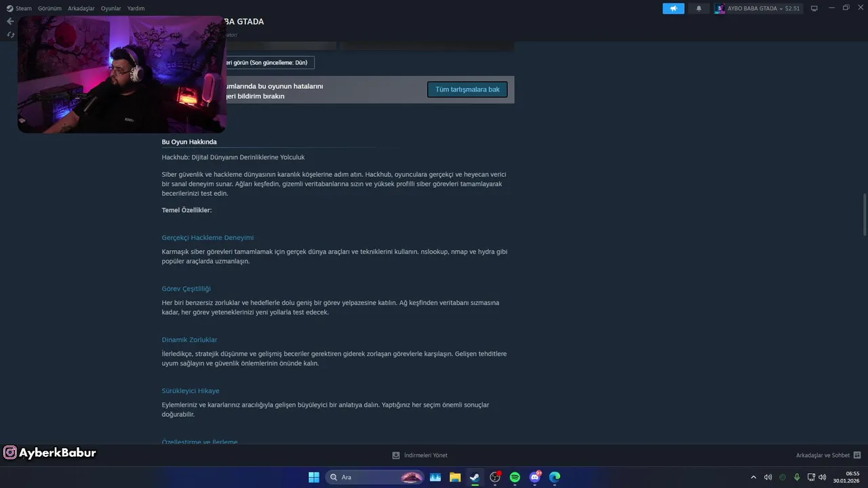Open Discord from the taskbar

535,477
